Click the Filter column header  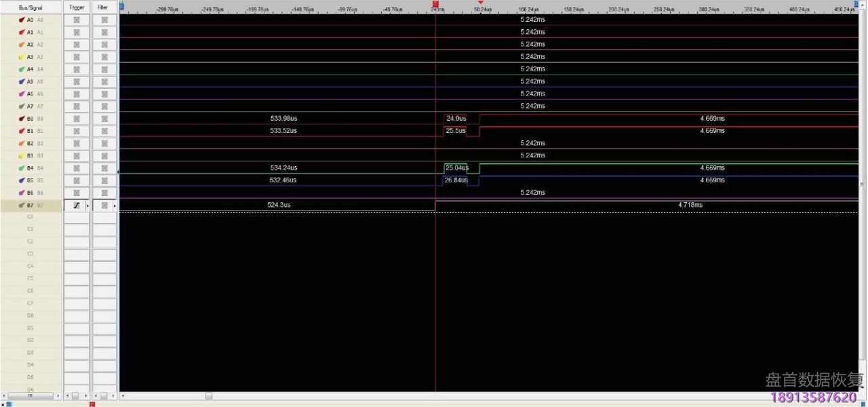pos(104,7)
